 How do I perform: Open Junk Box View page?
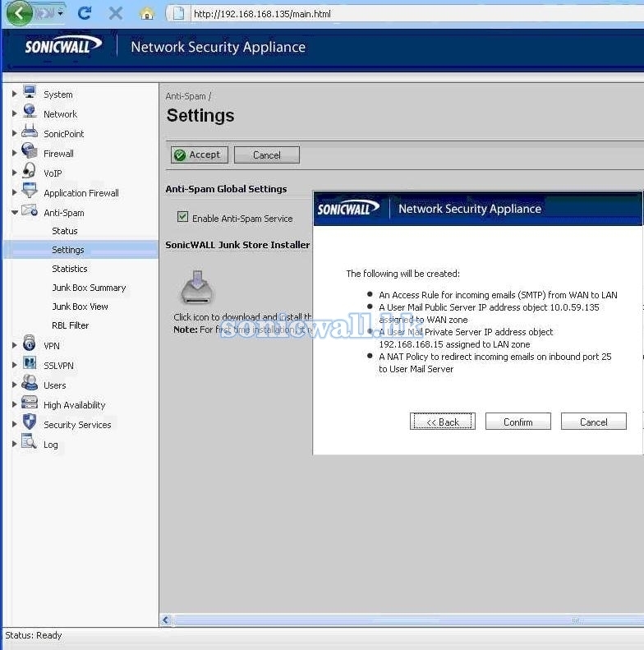coord(80,307)
